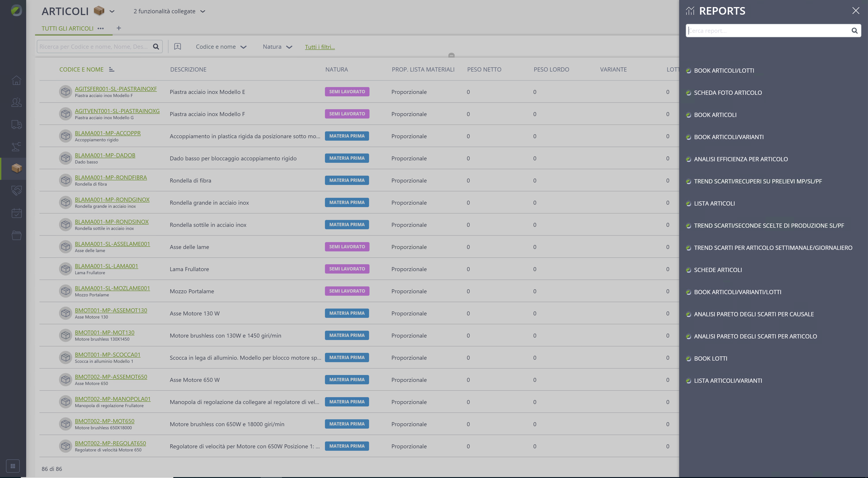Open the apps grid icon at sidebar bottom
Viewport: 868px width, 478px height.
click(13, 466)
